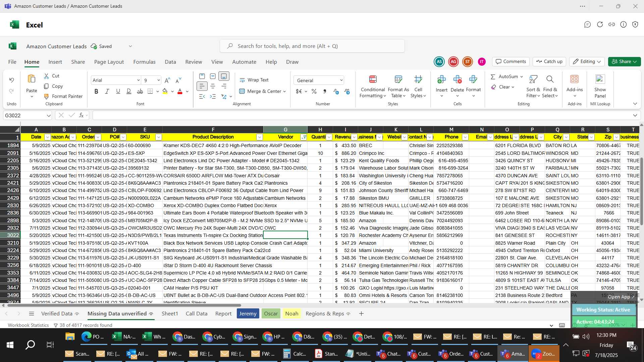The image size is (644, 362).
Task: Open Open App link on status widget
Action: [621, 297]
